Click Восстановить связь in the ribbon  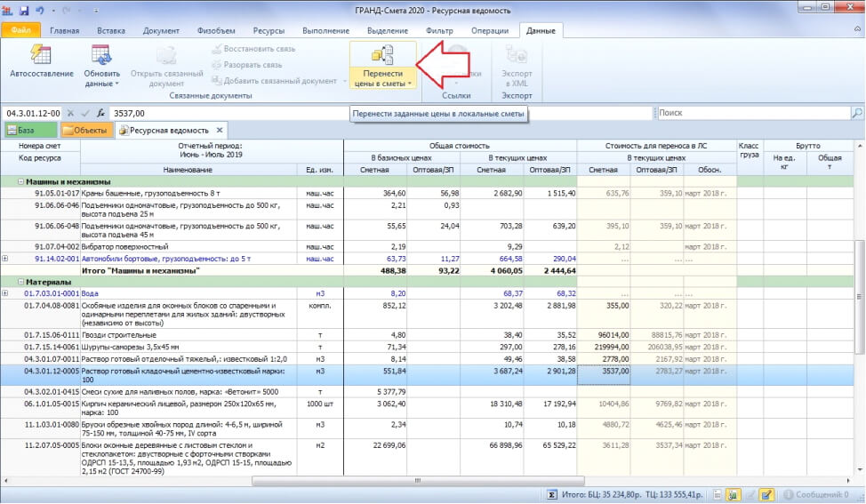(254, 49)
